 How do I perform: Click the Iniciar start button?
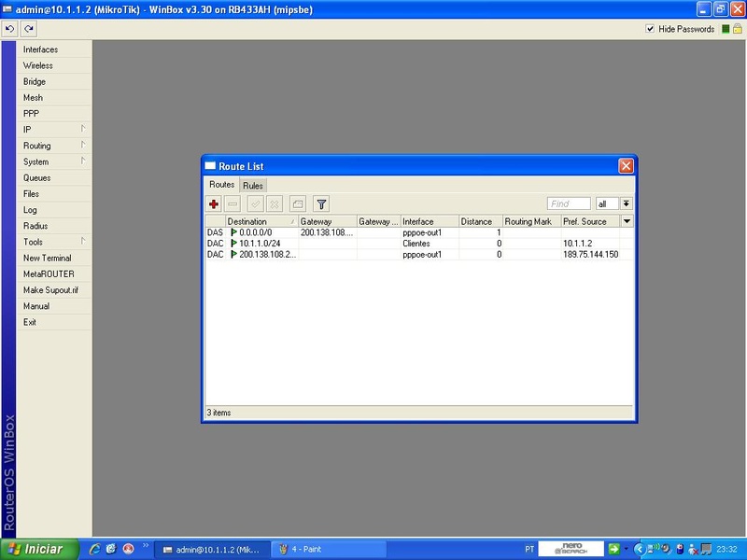39,549
